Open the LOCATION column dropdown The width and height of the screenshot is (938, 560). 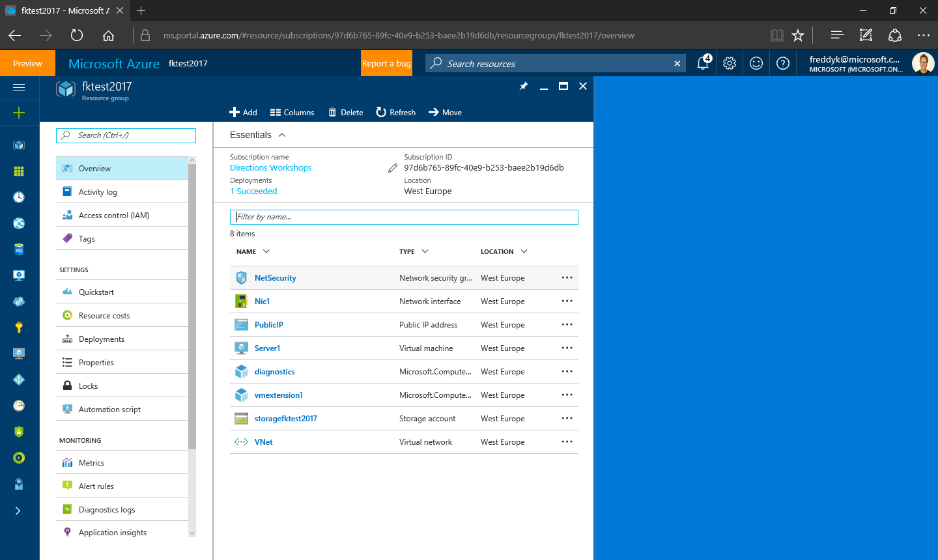click(x=524, y=251)
